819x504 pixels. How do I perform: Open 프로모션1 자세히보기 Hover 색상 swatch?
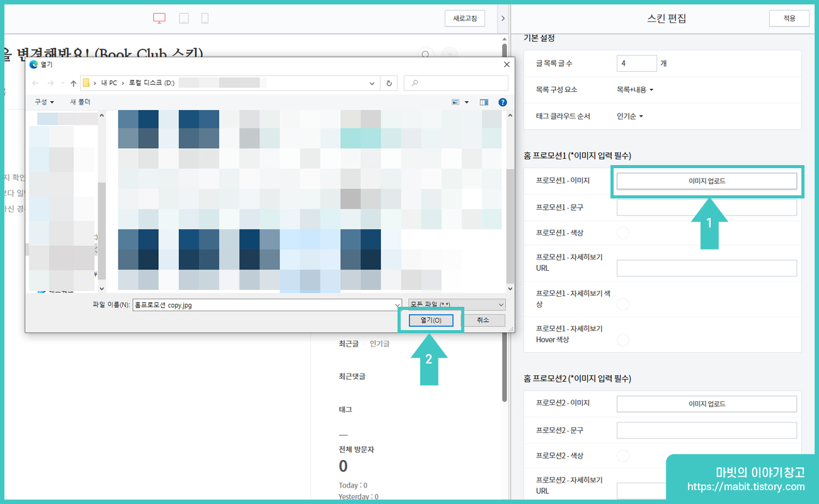[x=622, y=340]
